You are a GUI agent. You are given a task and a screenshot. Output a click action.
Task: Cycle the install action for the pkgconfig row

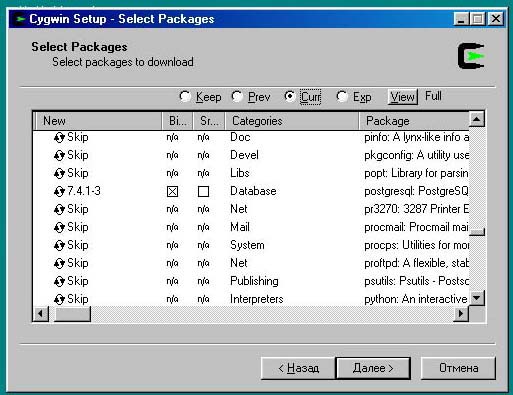pos(59,155)
